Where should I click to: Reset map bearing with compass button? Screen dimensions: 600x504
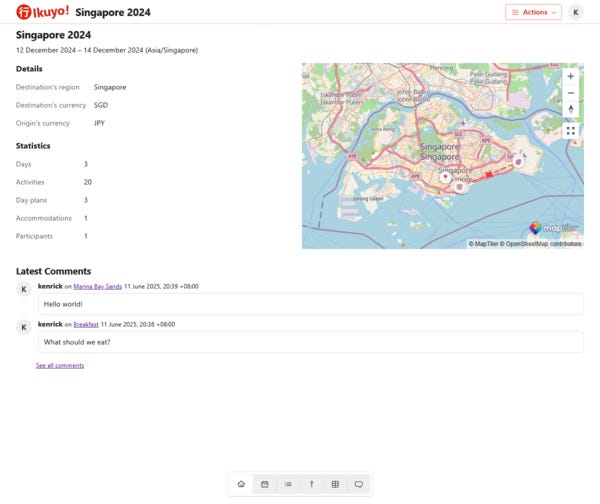571,109
